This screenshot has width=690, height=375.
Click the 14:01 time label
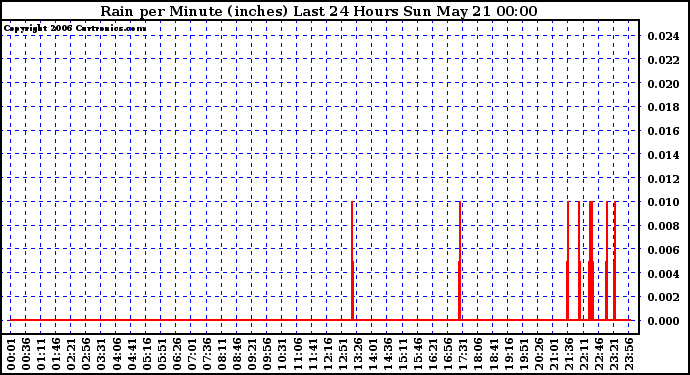[373, 354]
